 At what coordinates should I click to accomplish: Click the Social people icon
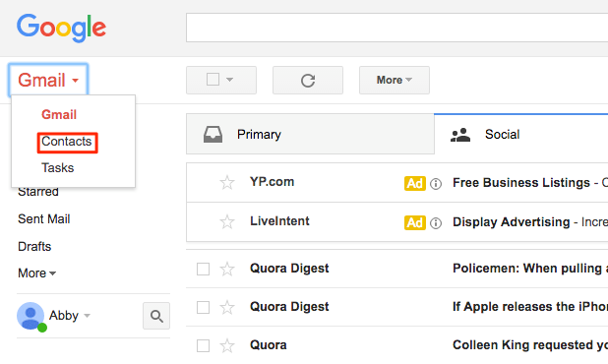[460, 135]
